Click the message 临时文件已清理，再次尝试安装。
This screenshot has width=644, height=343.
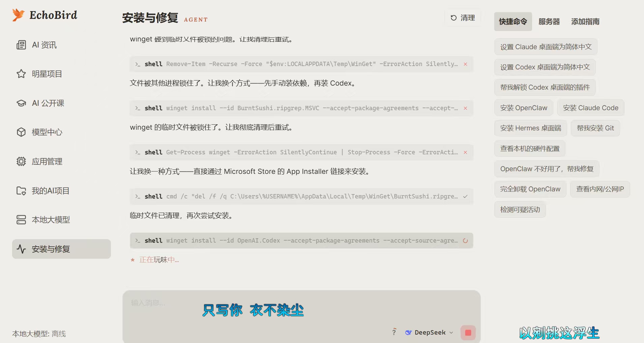click(x=181, y=216)
